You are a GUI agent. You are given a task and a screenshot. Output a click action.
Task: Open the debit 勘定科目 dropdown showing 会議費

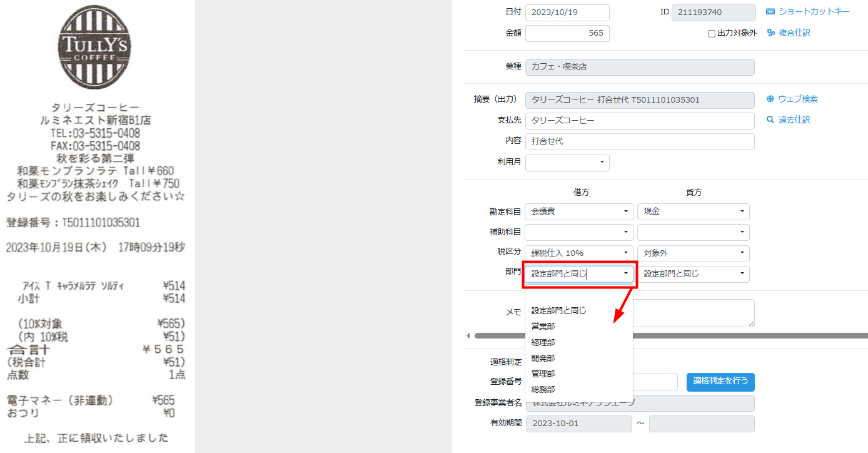click(x=579, y=211)
